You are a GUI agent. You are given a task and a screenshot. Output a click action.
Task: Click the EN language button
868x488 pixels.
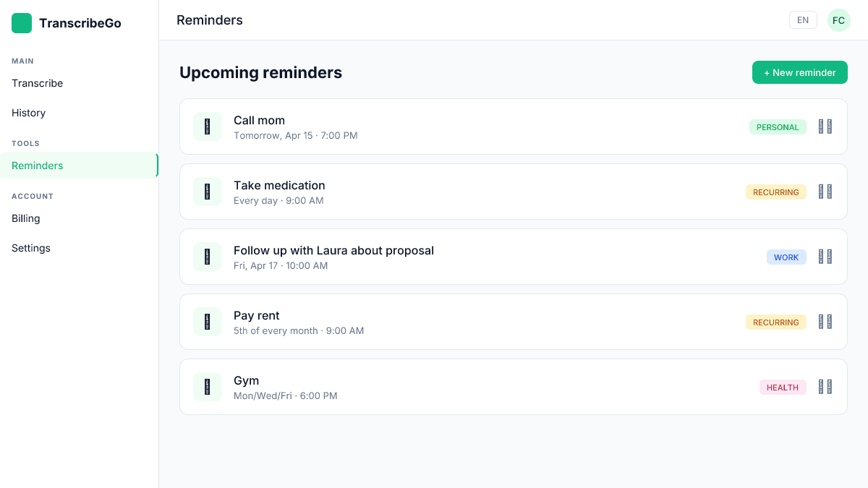coord(803,20)
